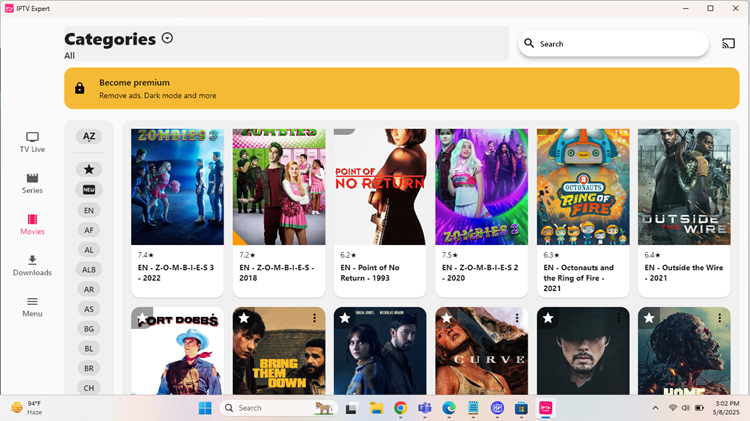Show favorites with the star filter chip
This screenshot has width=750, height=421.
coord(89,169)
